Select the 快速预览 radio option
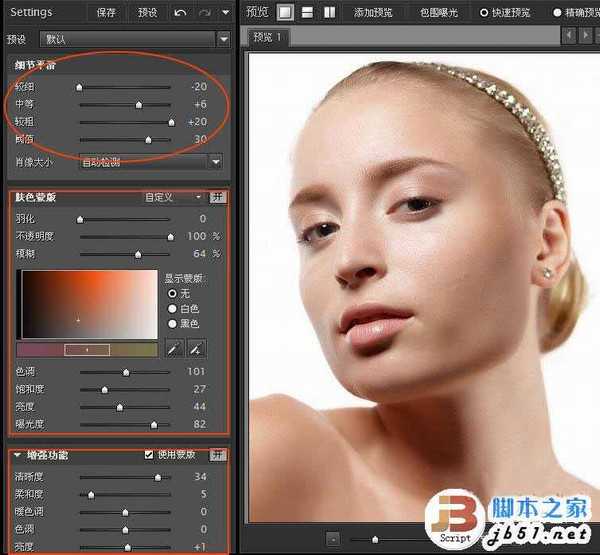 [485, 13]
